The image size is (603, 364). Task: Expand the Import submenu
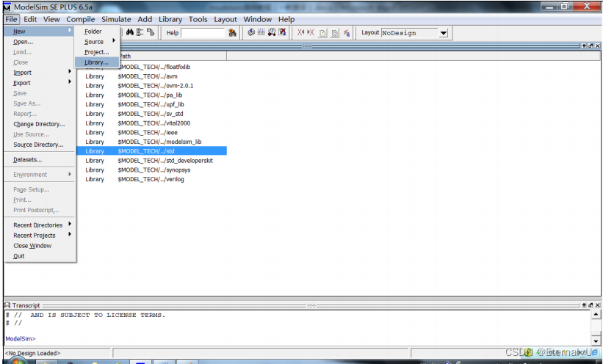[x=70, y=71]
